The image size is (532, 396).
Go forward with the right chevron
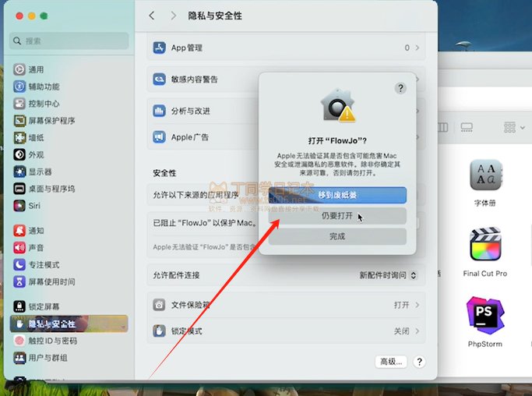(174, 16)
